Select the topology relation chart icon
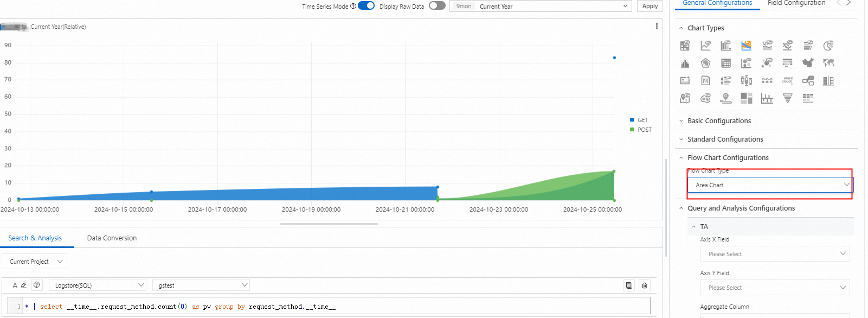868x318 pixels. [x=808, y=81]
